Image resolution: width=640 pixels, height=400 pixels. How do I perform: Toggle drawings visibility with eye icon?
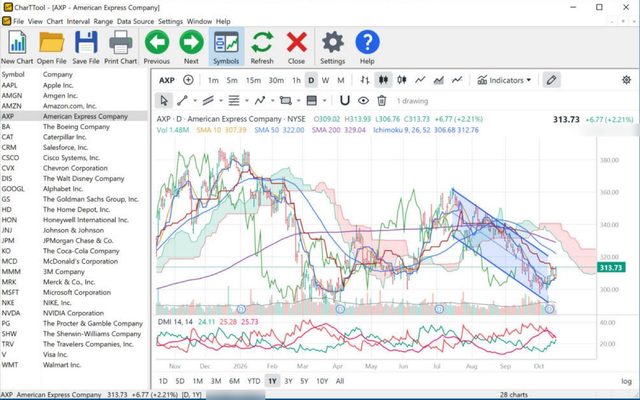pyautogui.click(x=363, y=100)
